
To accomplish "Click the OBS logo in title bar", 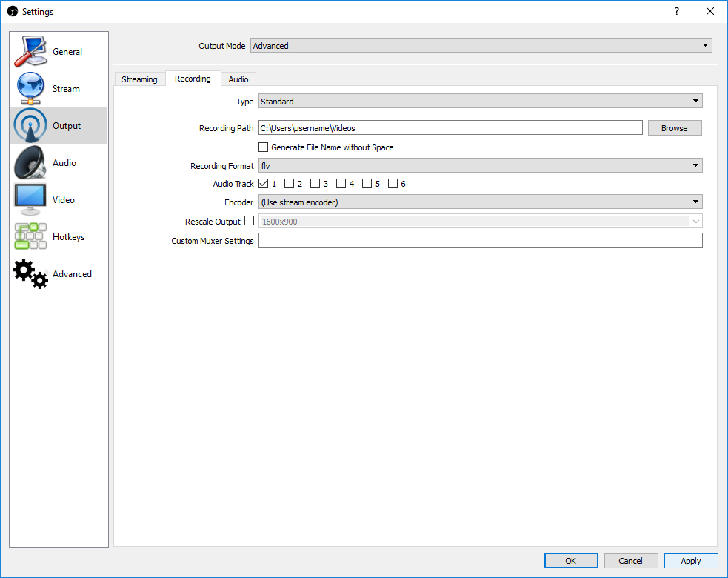I will pos(12,11).
